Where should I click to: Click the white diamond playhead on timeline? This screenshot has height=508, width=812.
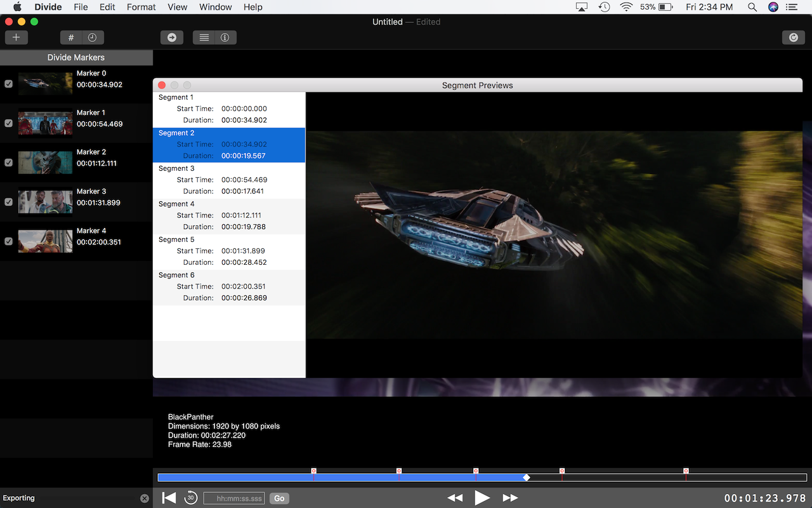click(x=526, y=478)
